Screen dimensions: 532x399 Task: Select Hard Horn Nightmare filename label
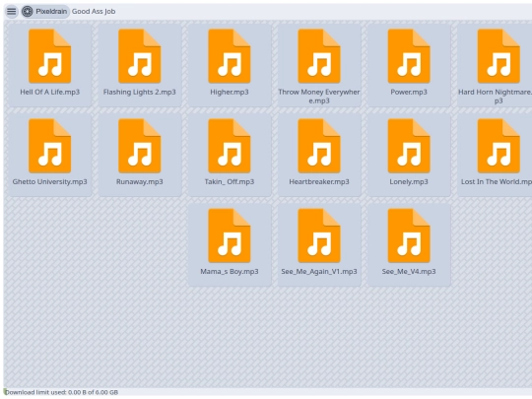point(495,97)
